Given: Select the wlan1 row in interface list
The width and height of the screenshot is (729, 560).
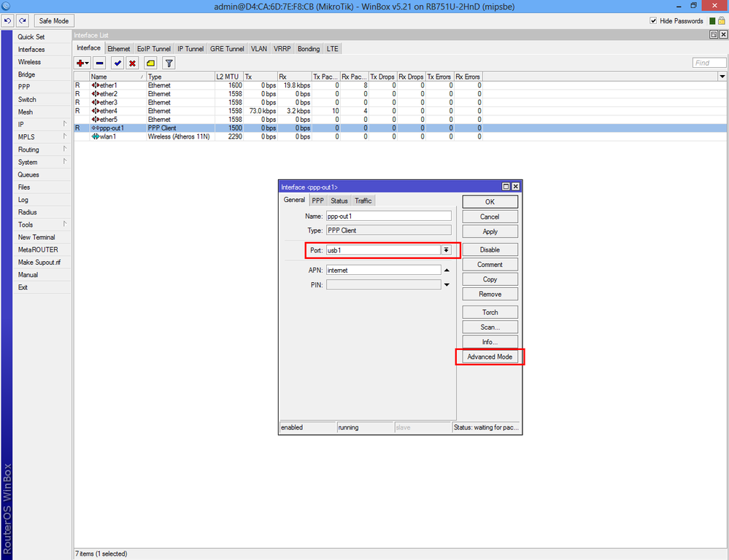Looking at the screenshot, I should point(108,136).
